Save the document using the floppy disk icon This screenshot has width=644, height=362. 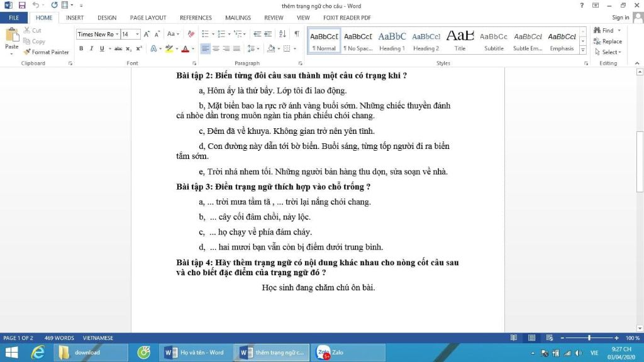22,5
